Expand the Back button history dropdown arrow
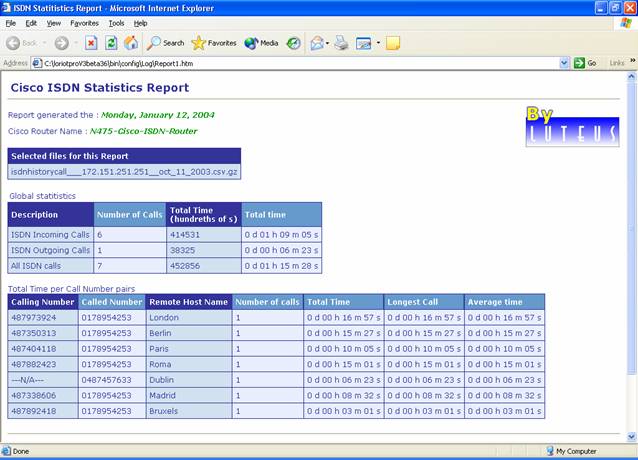 click(44, 43)
